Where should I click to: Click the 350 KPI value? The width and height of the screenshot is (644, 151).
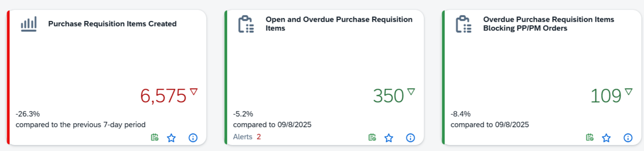388,96
